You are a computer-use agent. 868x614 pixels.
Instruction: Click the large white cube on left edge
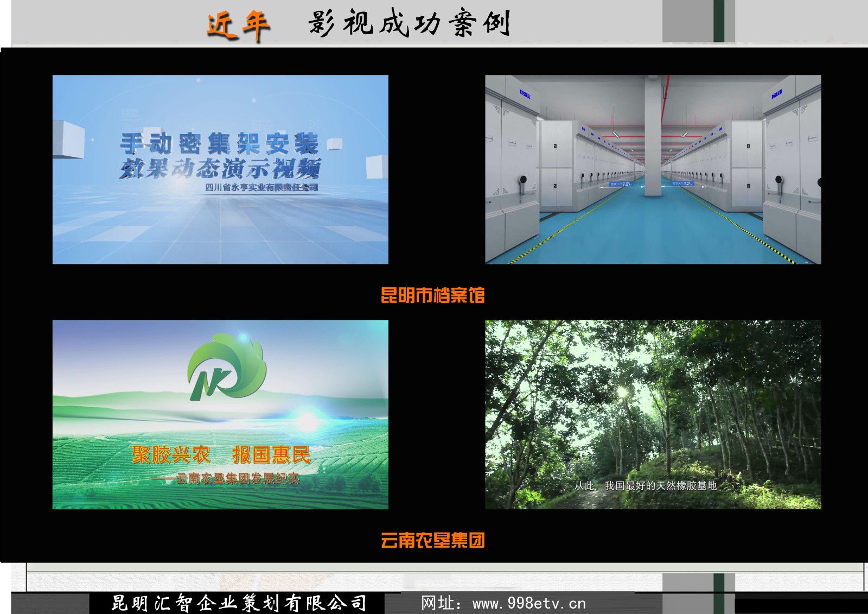pos(68,140)
